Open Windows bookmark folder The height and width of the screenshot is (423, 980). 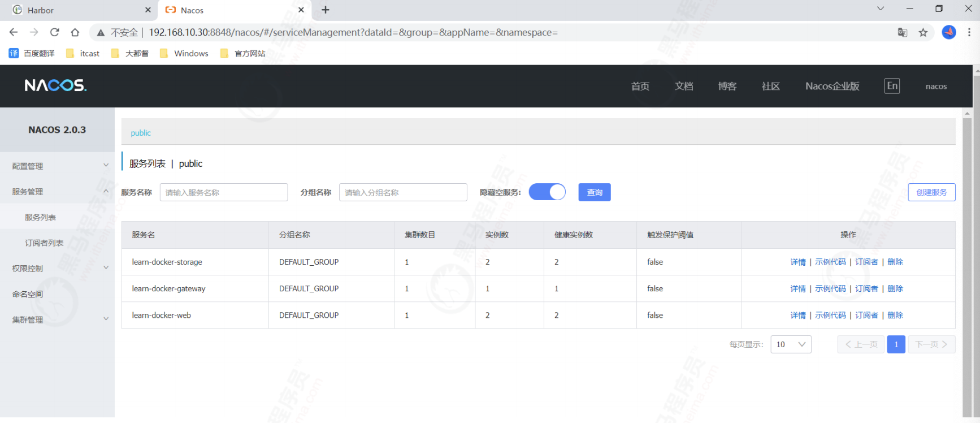[184, 53]
